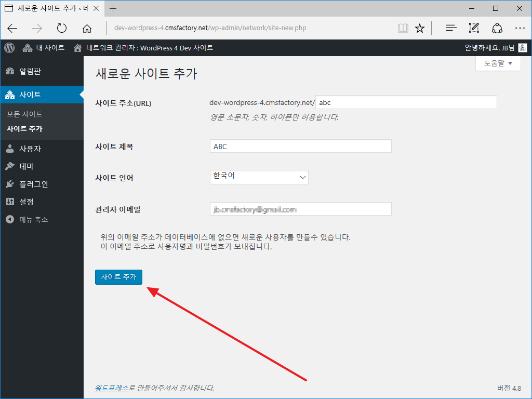
Task: Click the 버전 4.8 footer text
Action: pos(509,388)
